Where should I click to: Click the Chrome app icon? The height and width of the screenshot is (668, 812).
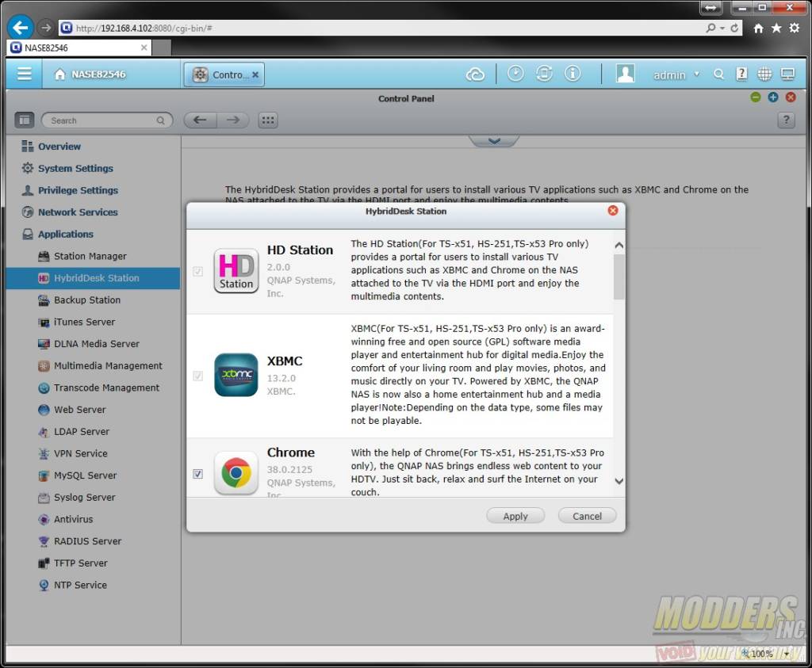click(x=236, y=473)
